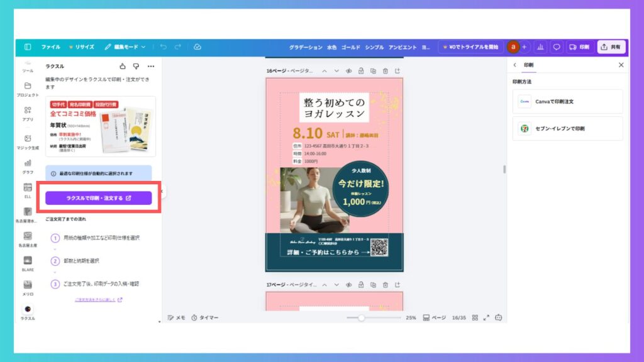Screen dimensions: 644x362
Task: Click the zoom slider handle
Action: point(361,318)
